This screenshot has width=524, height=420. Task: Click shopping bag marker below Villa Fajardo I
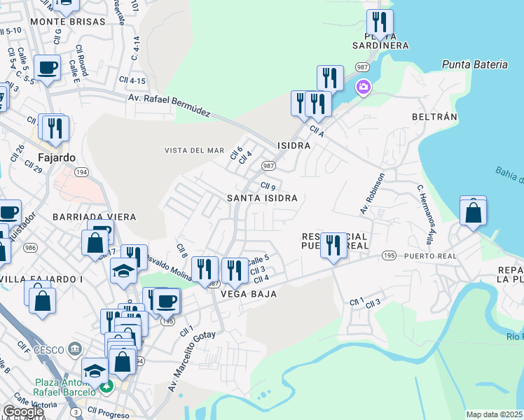click(43, 300)
